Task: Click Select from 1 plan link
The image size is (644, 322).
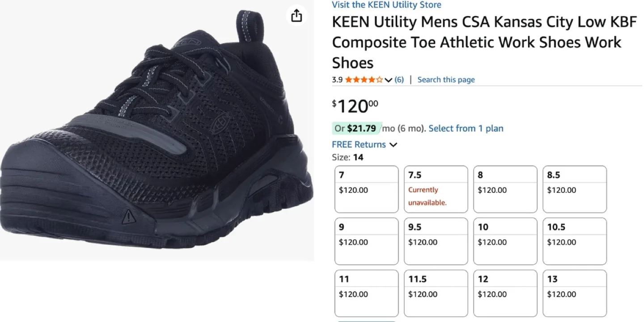Action: [466, 129]
